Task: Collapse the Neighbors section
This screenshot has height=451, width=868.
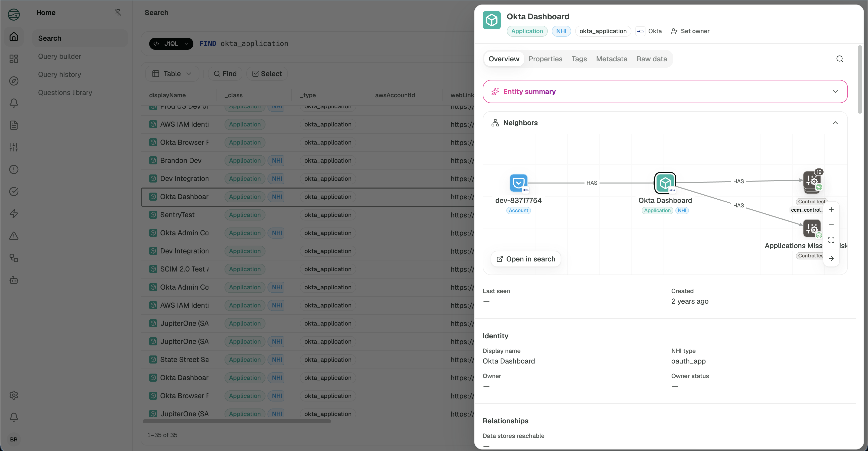Action: [x=835, y=123]
